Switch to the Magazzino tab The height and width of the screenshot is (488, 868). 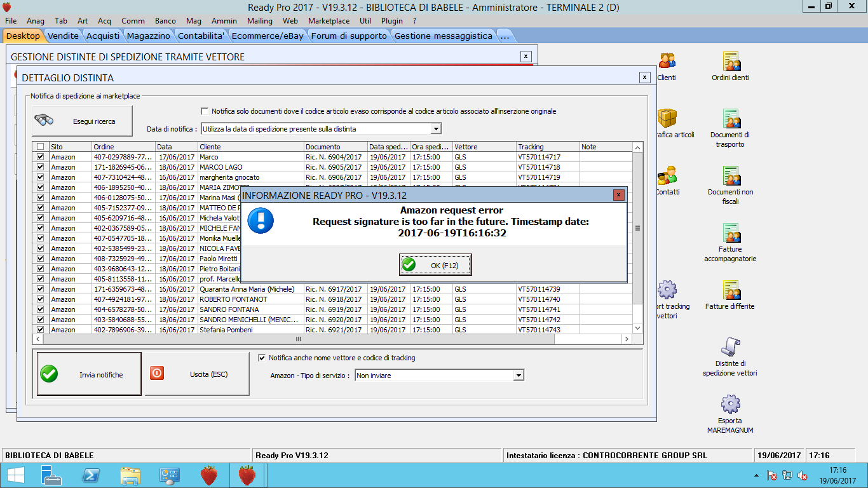point(148,36)
